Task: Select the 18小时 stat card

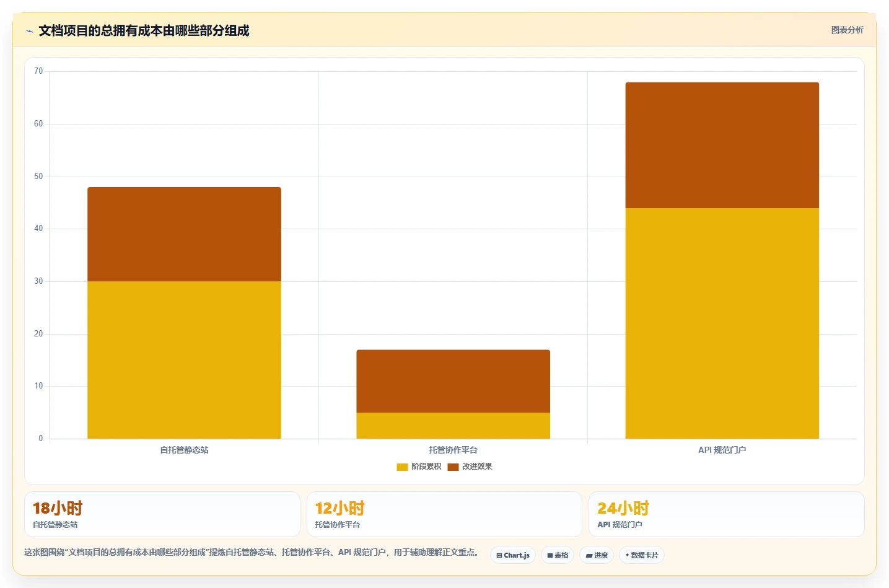Action: [x=162, y=514]
